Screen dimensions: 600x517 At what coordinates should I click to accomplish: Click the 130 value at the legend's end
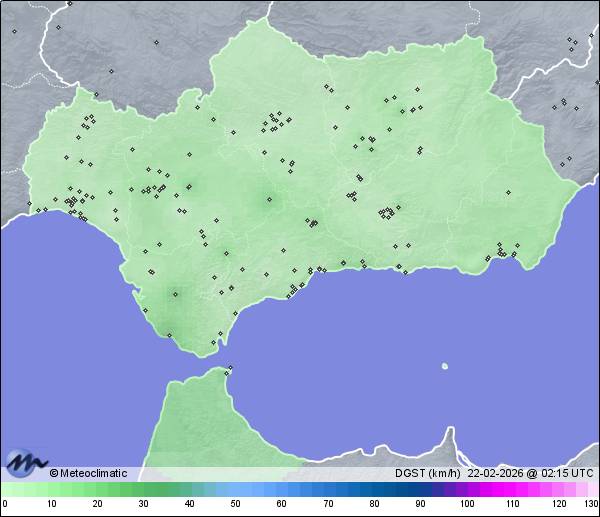click(591, 504)
